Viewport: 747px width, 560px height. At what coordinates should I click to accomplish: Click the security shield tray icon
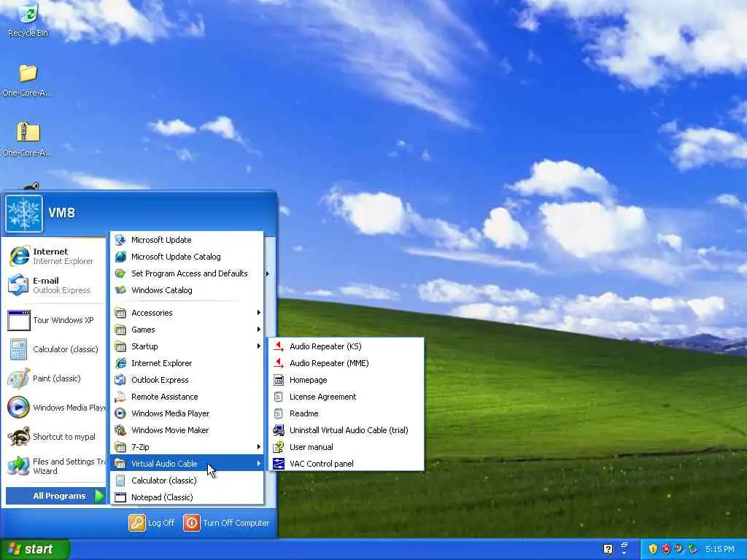pyautogui.click(x=653, y=549)
